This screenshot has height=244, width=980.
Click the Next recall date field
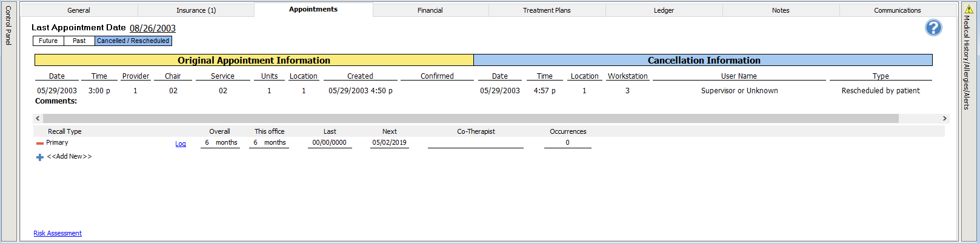point(390,143)
